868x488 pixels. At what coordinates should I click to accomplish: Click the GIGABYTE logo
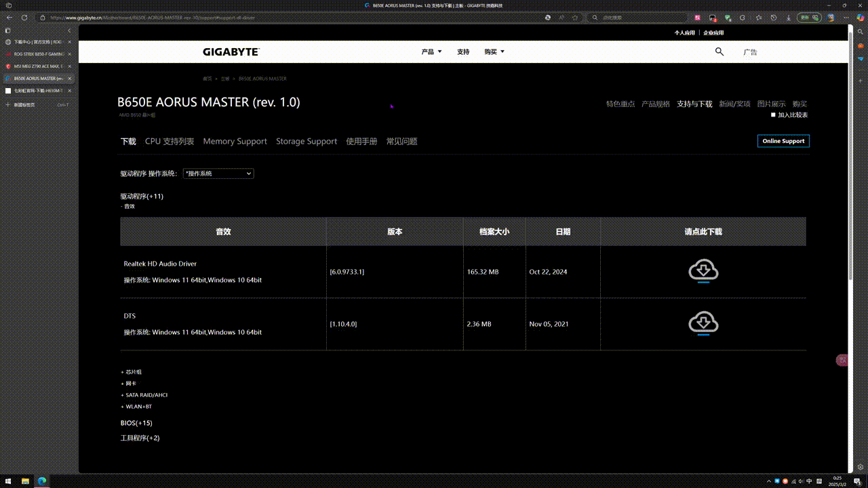point(231,52)
